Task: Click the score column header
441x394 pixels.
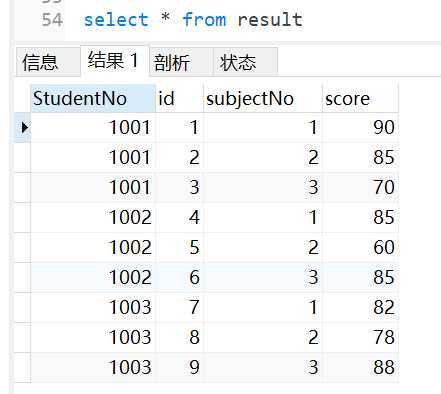Action: [360, 99]
